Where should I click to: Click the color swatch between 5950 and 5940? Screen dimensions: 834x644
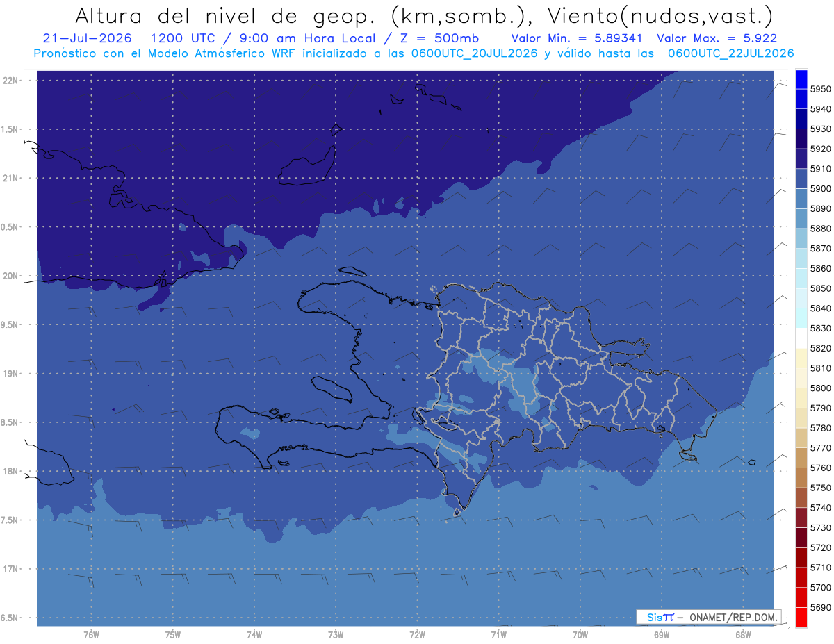pyautogui.click(x=801, y=99)
